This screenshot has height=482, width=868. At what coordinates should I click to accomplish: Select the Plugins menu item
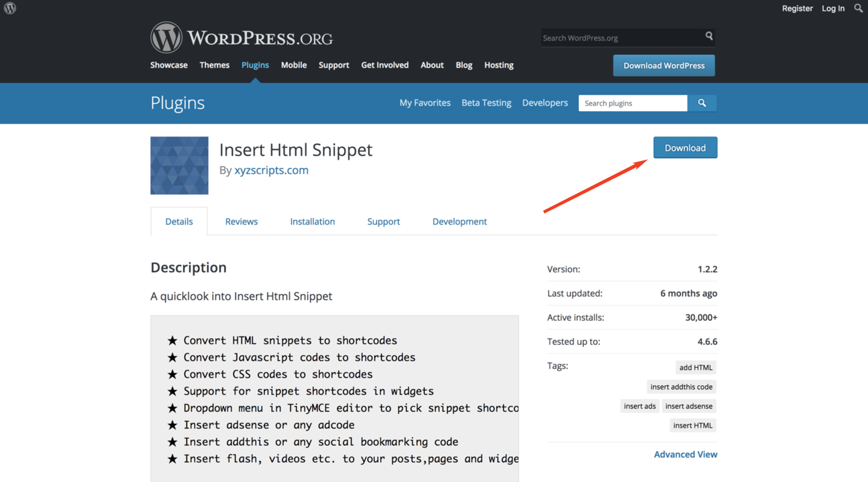[x=255, y=65]
